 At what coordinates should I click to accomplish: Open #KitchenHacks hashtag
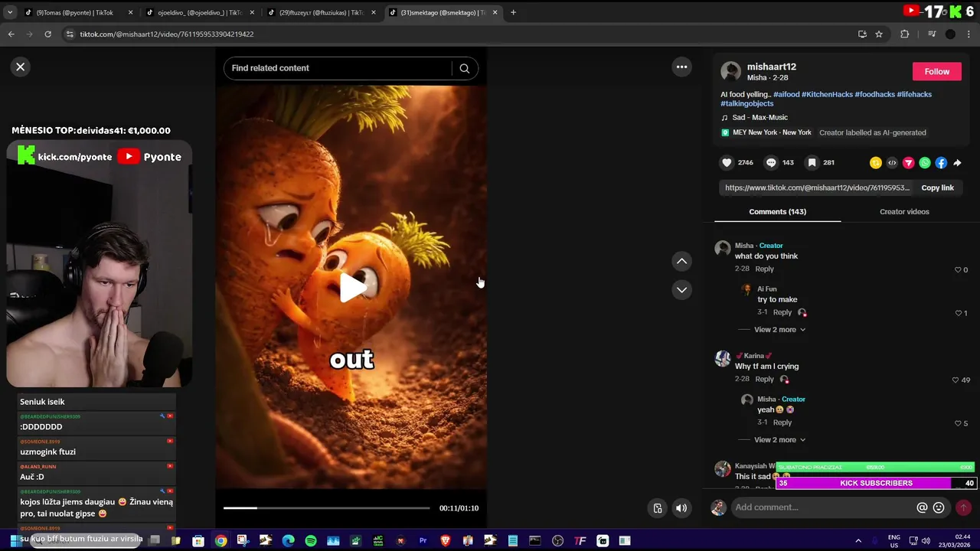click(x=827, y=94)
